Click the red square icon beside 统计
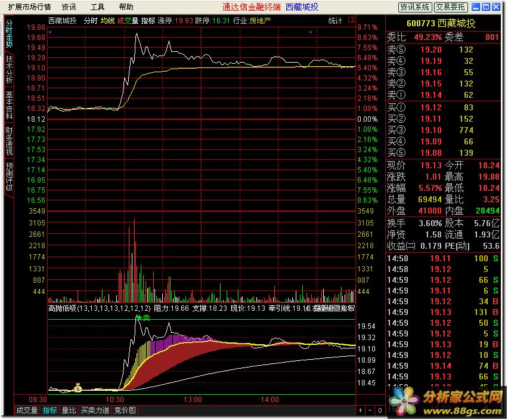 [351, 20]
